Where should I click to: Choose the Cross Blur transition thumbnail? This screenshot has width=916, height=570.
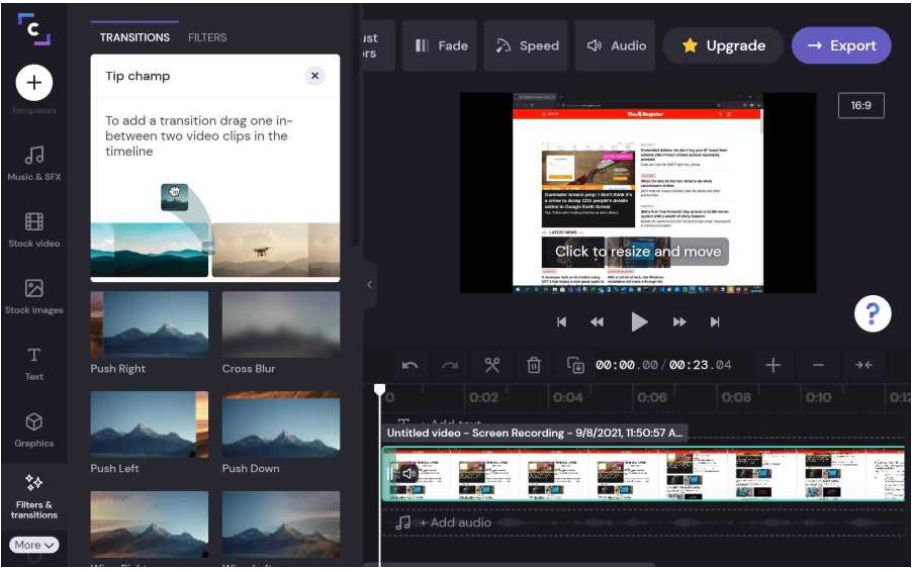tap(281, 325)
